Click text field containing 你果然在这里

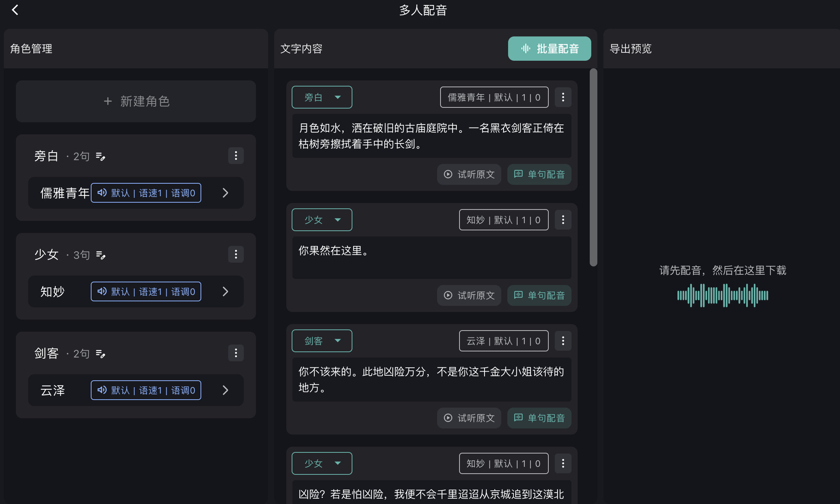coord(432,257)
